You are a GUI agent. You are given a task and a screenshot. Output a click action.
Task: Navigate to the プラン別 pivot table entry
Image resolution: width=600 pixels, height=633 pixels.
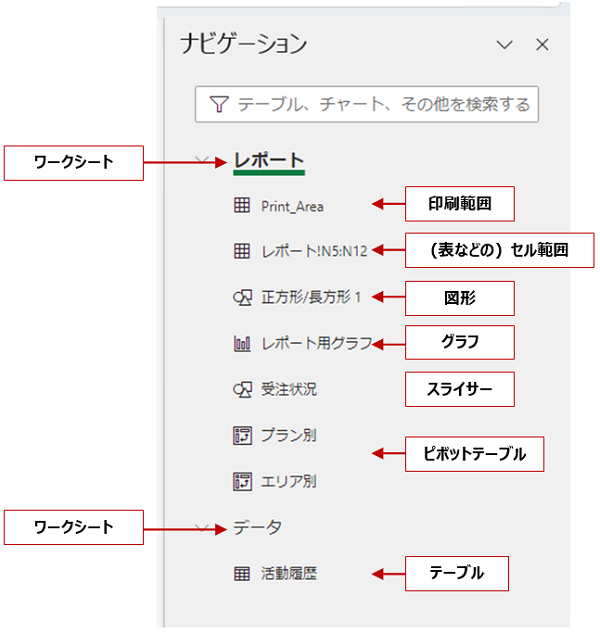point(289,435)
